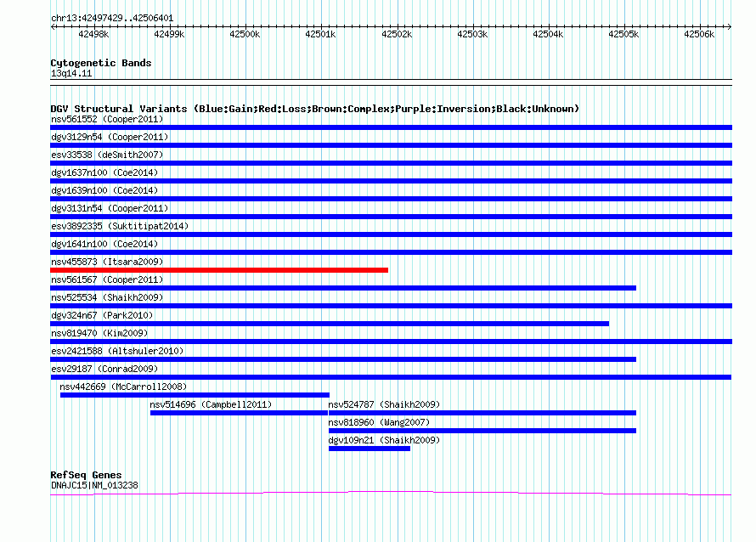Open the DGV Structural Variants track title
The height and width of the screenshot is (542, 756).
(x=314, y=109)
